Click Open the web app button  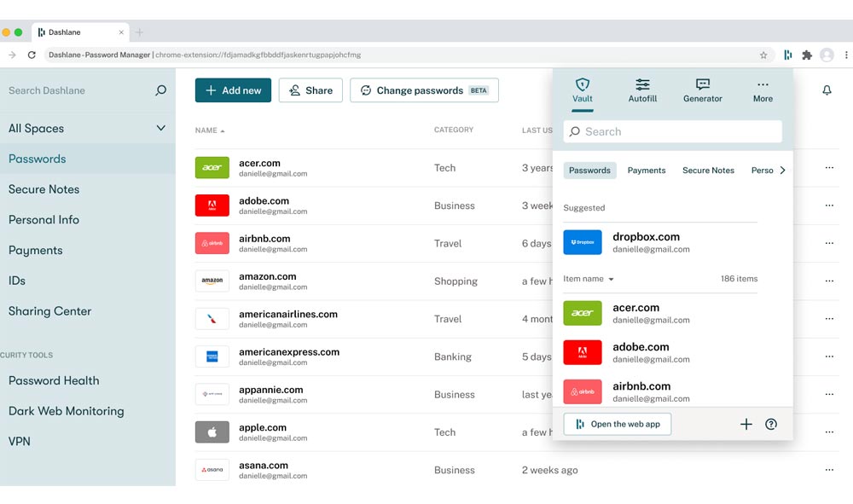click(618, 424)
